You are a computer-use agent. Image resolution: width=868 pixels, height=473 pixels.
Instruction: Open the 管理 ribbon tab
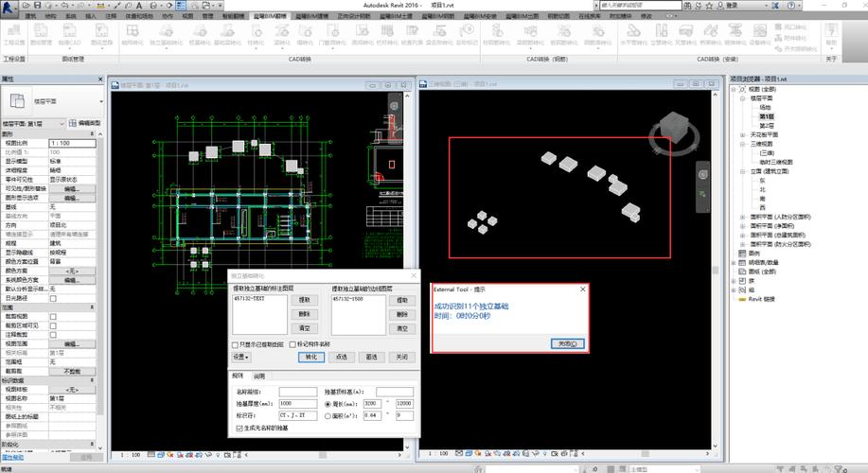[207, 16]
